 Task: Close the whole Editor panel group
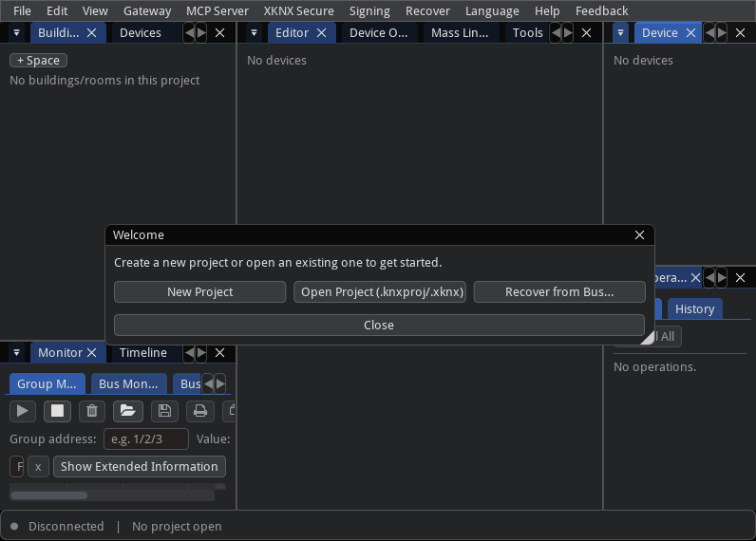[x=586, y=33]
